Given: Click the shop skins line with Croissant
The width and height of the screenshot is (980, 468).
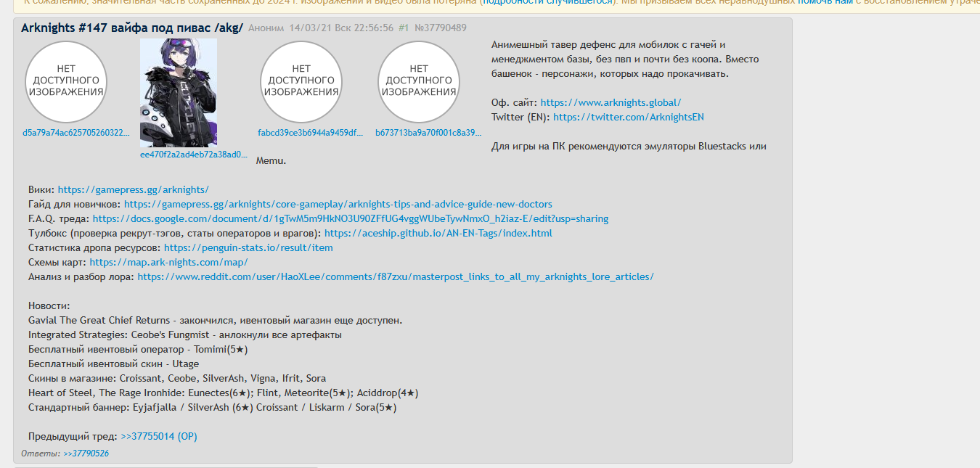Looking at the screenshot, I should (177, 379).
